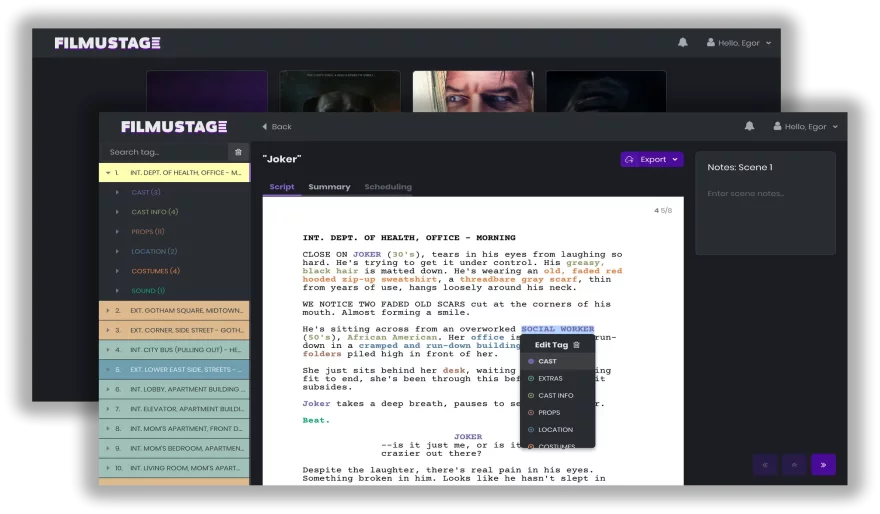Click the tagged threadbare gray scarf text

pos(518,279)
